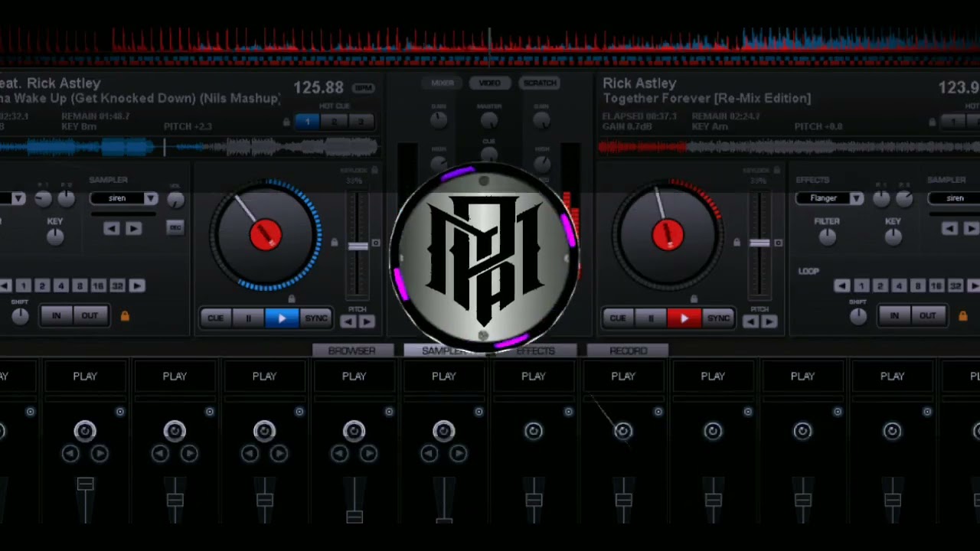
Task: Click the orange loop lock on left deck
Action: tap(125, 315)
